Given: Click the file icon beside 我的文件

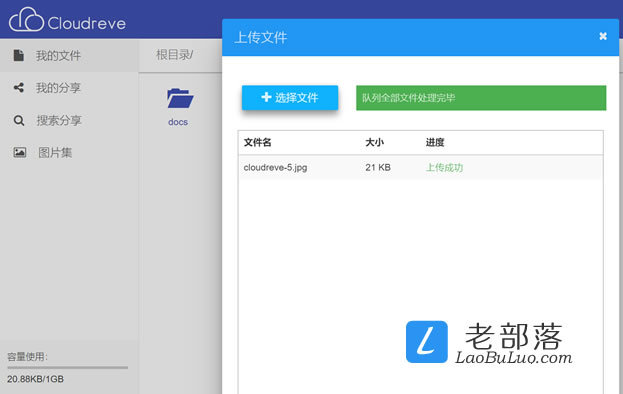Looking at the screenshot, I should 19,55.
